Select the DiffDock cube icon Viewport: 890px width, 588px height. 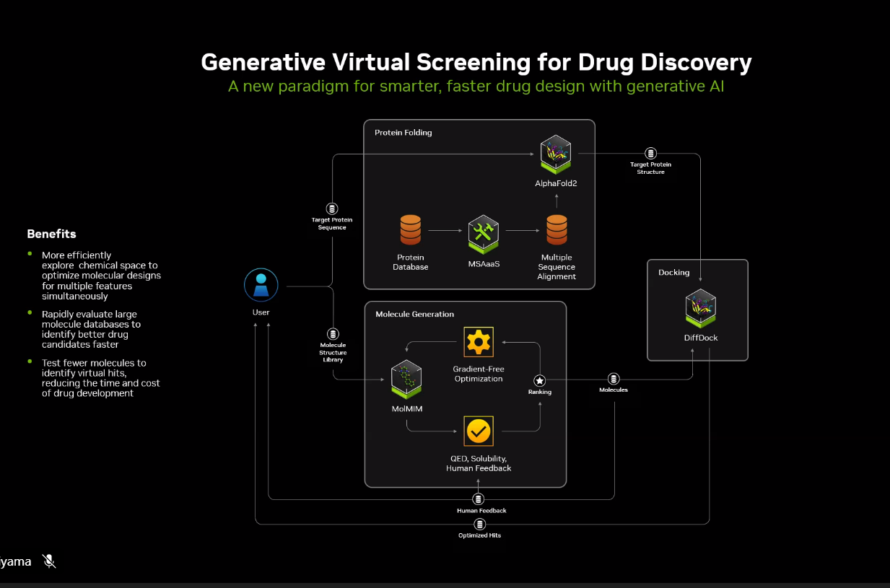[x=700, y=308]
